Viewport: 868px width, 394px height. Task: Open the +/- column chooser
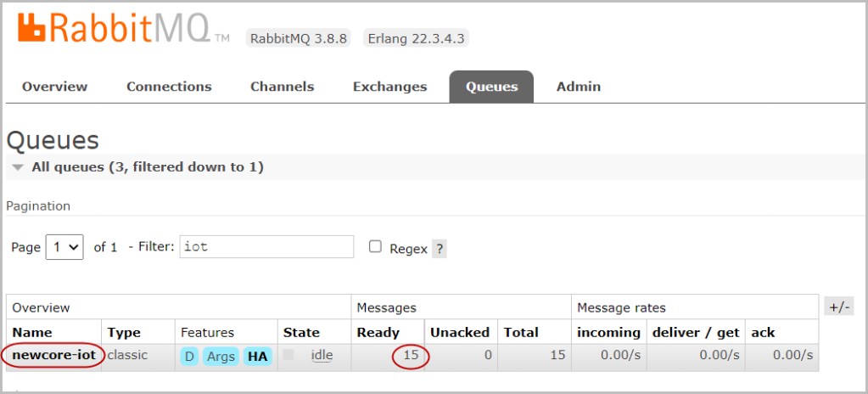click(838, 307)
